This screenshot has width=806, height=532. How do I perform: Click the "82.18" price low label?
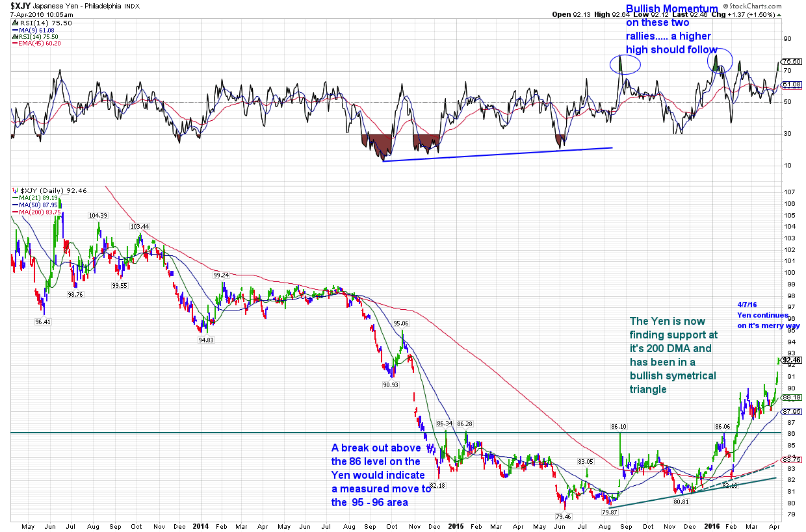(437, 485)
